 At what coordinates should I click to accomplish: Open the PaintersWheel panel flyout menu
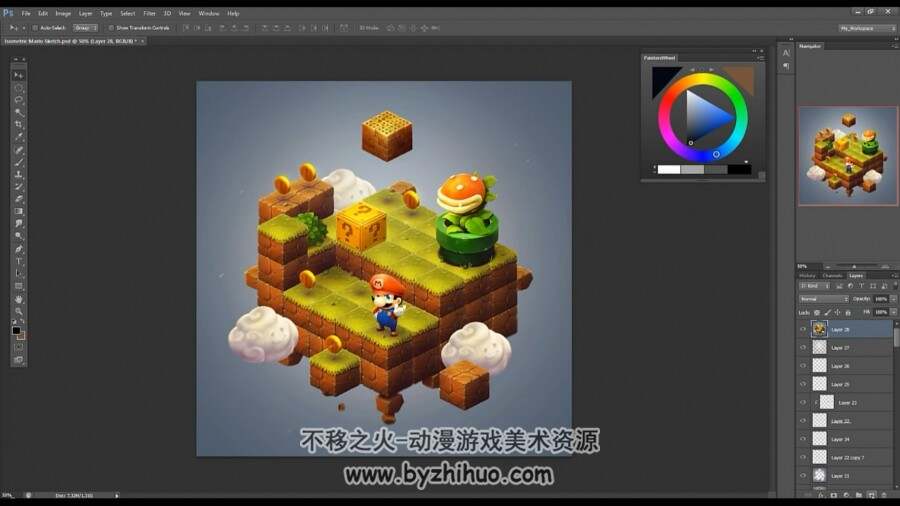tap(761, 58)
